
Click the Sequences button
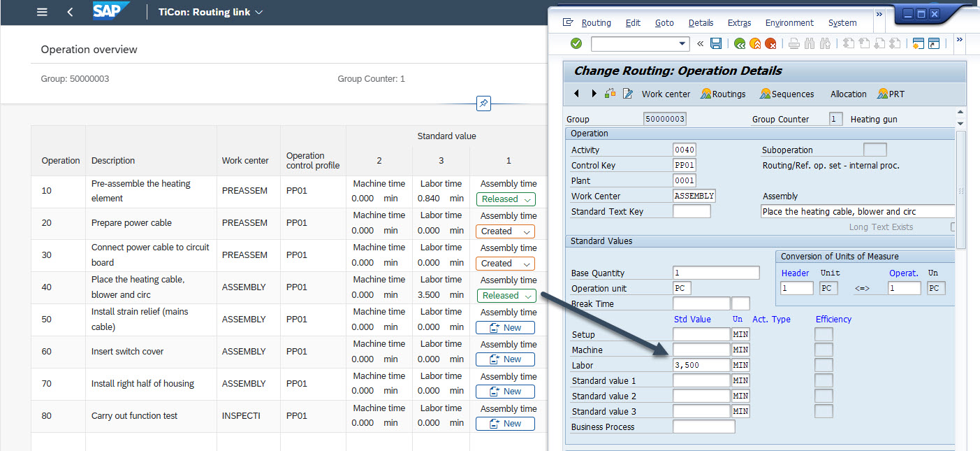(x=787, y=94)
